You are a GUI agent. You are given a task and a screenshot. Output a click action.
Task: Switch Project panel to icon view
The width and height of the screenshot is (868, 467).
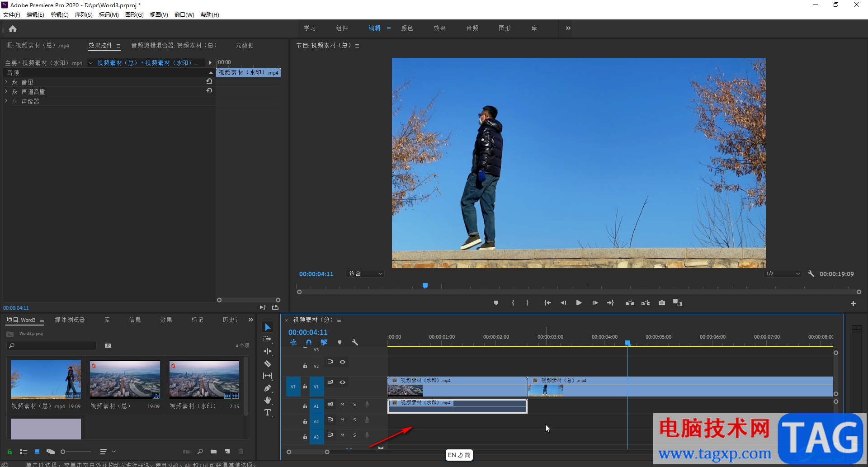[x=37, y=451]
